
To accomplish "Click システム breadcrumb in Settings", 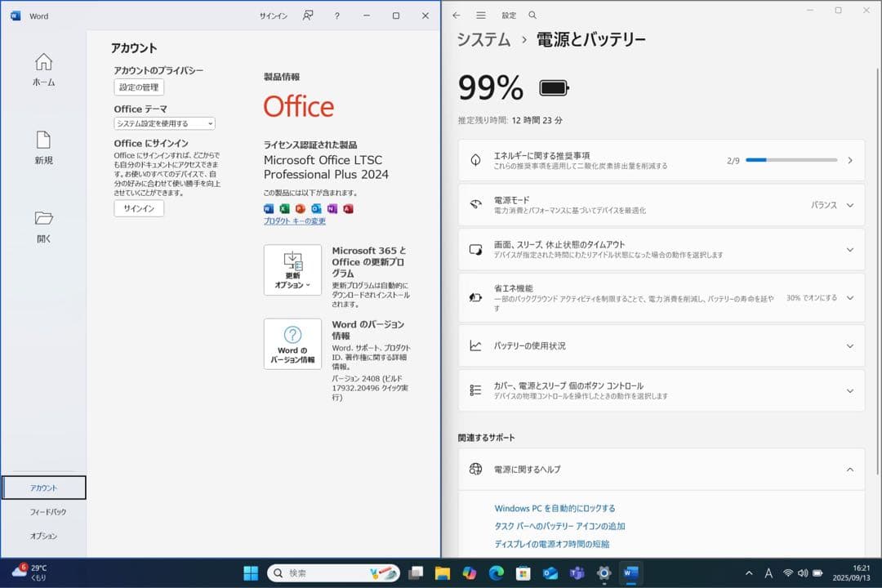I will (x=483, y=39).
